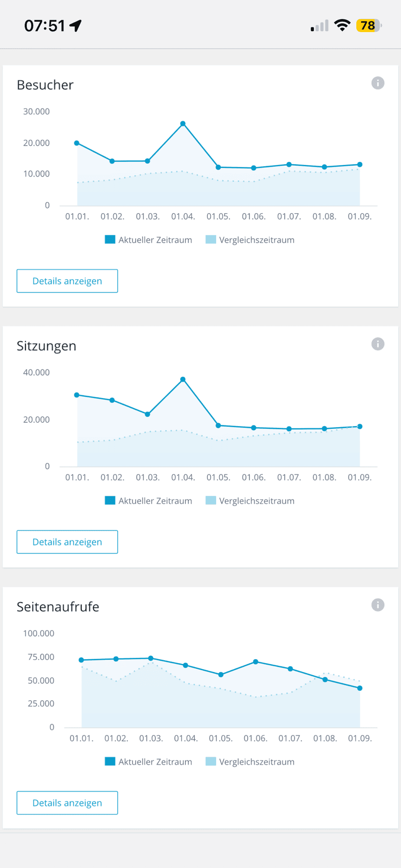401x868 pixels.
Task: Click the Vergleichszeitraum legend in Besucher chart
Action: click(250, 240)
